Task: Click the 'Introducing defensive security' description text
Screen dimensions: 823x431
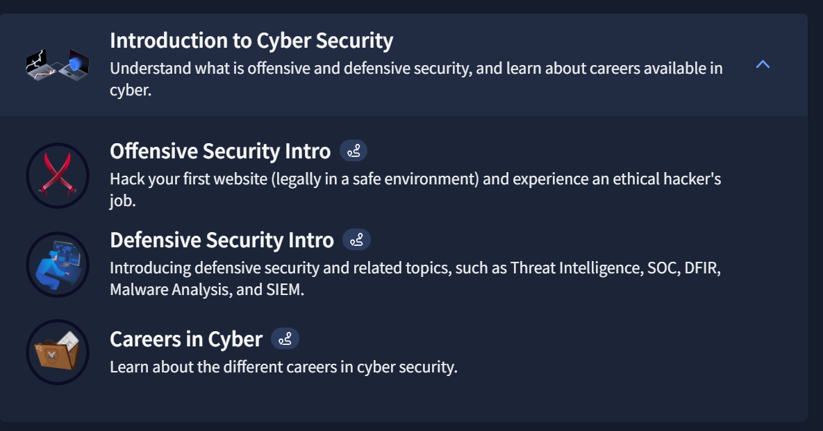Action: click(x=415, y=278)
